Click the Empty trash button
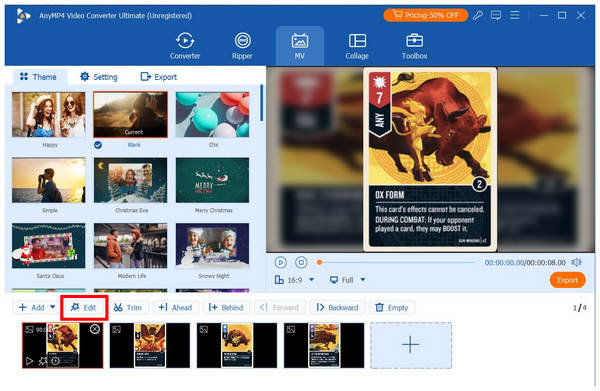Viewport: 600px width, 391px height. (x=392, y=308)
